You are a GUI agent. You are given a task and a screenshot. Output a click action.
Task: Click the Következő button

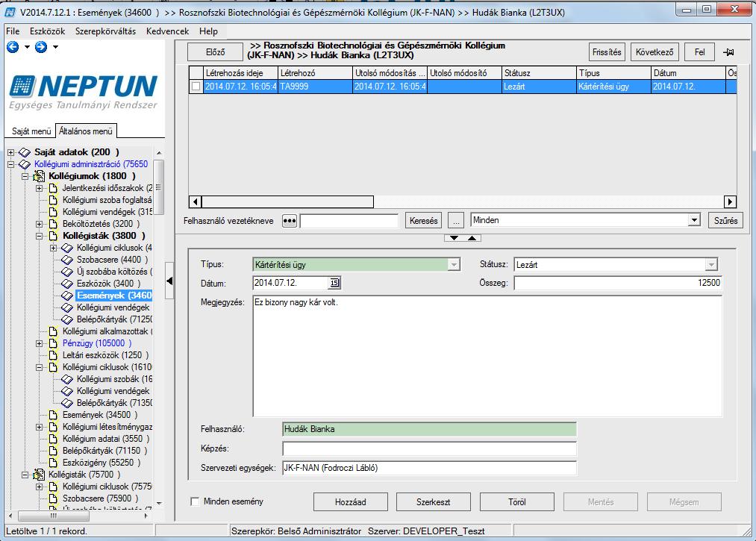[655, 52]
